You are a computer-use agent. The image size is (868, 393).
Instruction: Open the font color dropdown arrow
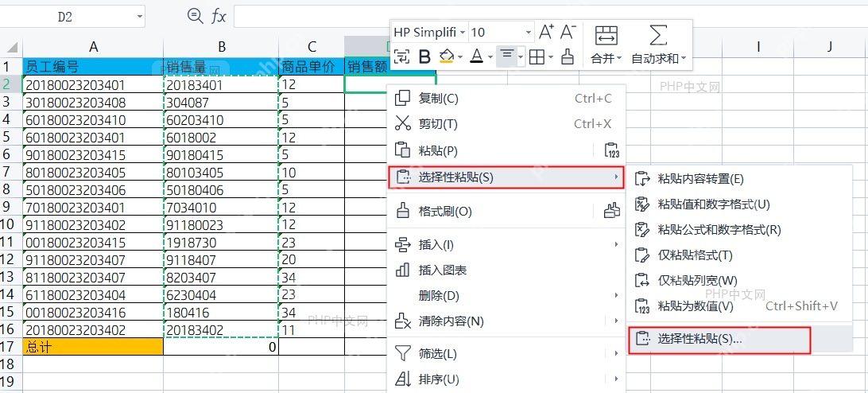pos(490,57)
